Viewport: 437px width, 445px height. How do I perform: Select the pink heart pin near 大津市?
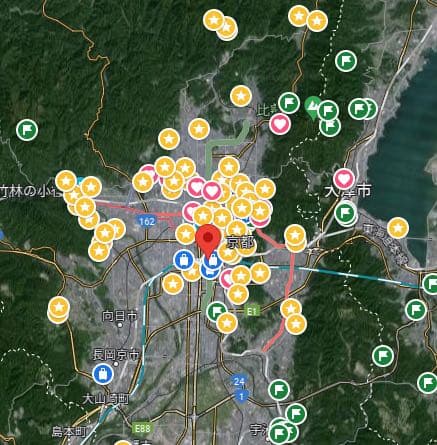(344, 179)
